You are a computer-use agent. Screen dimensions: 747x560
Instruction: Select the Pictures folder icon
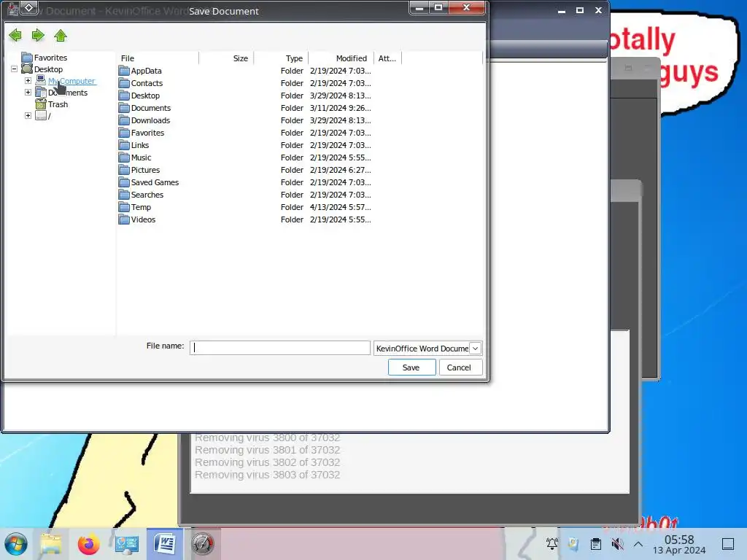click(124, 170)
